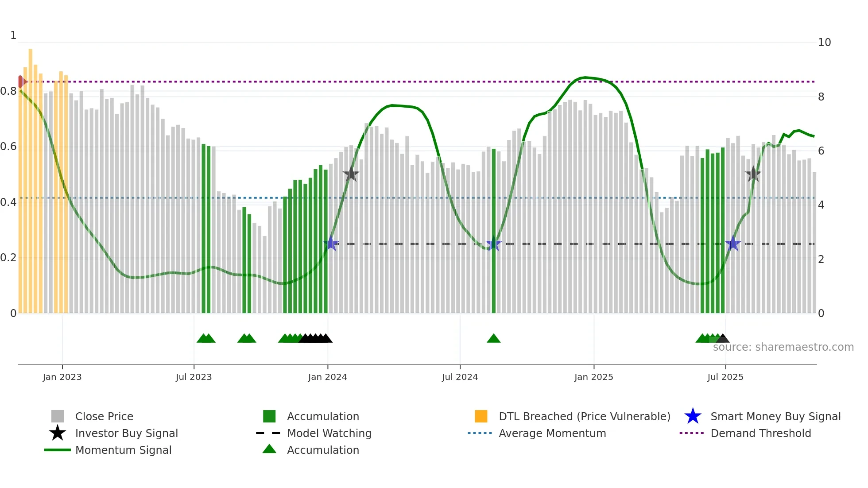Click the Jan 2024 x-axis label
Viewport: 868px width, 488px height.
327,377
